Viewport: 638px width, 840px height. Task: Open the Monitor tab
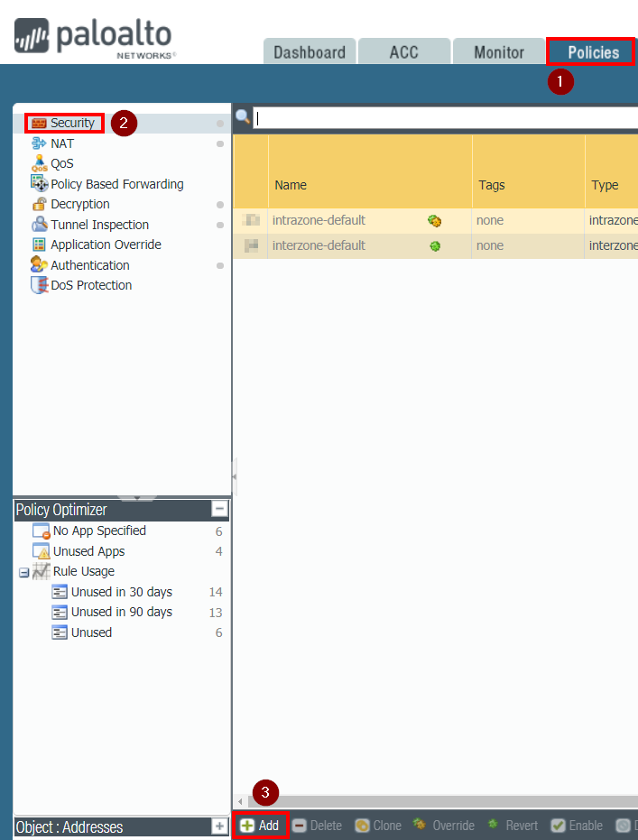(x=498, y=52)
